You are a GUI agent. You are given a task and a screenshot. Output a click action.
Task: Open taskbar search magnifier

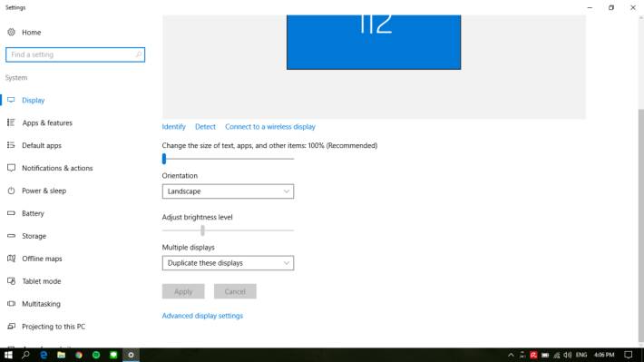(25, 355)
